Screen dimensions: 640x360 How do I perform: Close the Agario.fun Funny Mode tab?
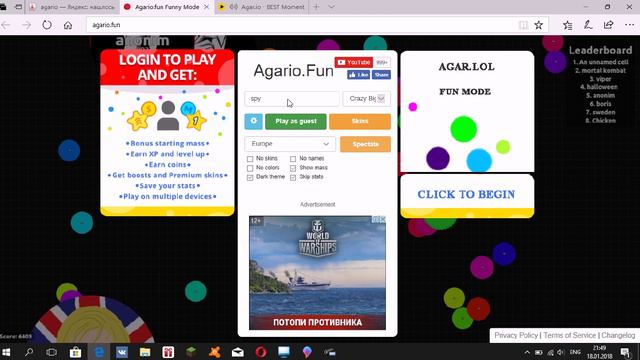click(207, 7)
